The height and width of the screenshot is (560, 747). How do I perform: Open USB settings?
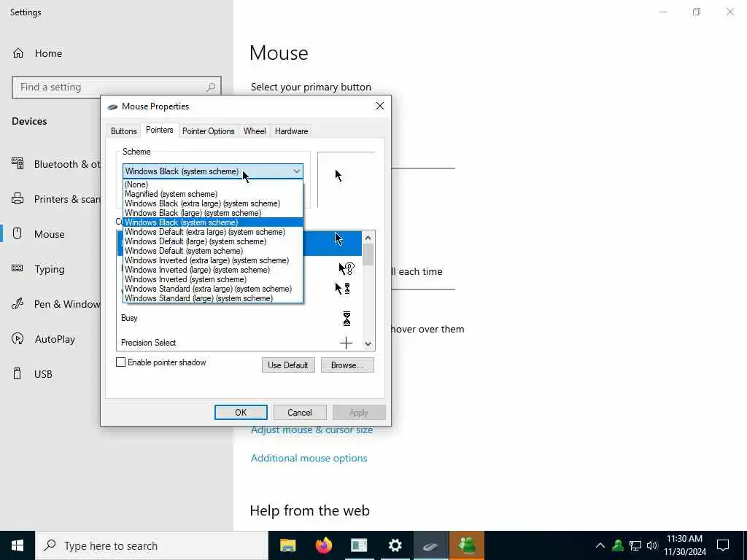coord(32,374)
